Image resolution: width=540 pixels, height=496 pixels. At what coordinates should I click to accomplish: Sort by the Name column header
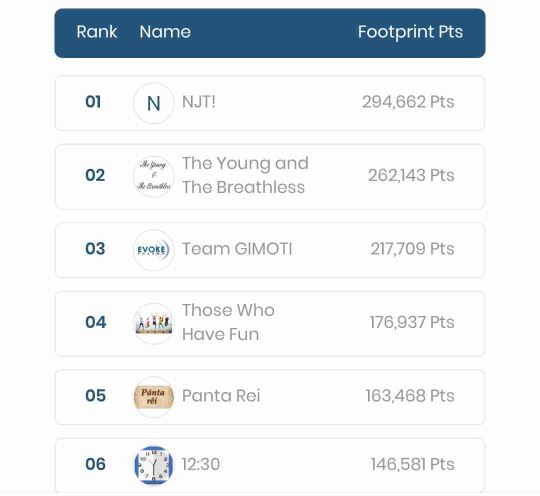(x=165, y=32)
